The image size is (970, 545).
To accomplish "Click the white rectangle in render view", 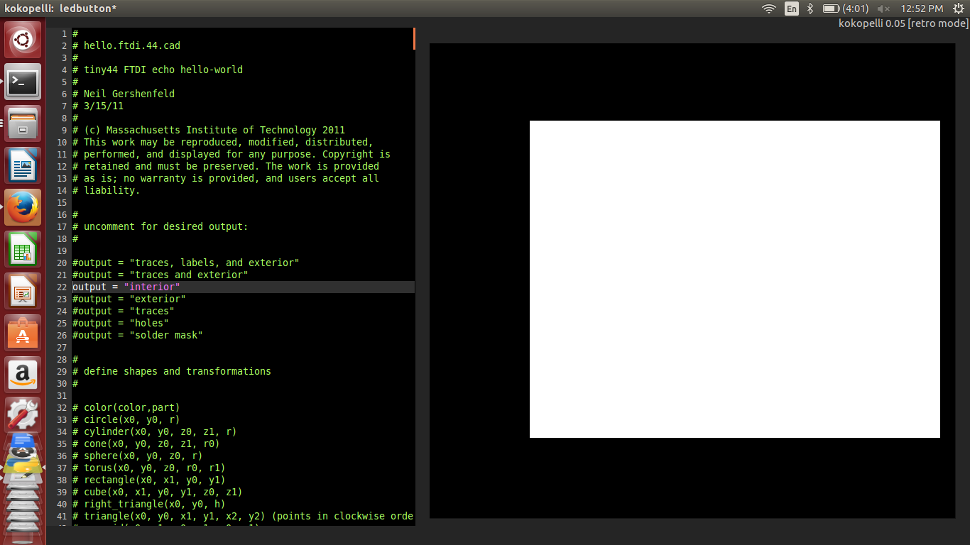I will (734, 279).
